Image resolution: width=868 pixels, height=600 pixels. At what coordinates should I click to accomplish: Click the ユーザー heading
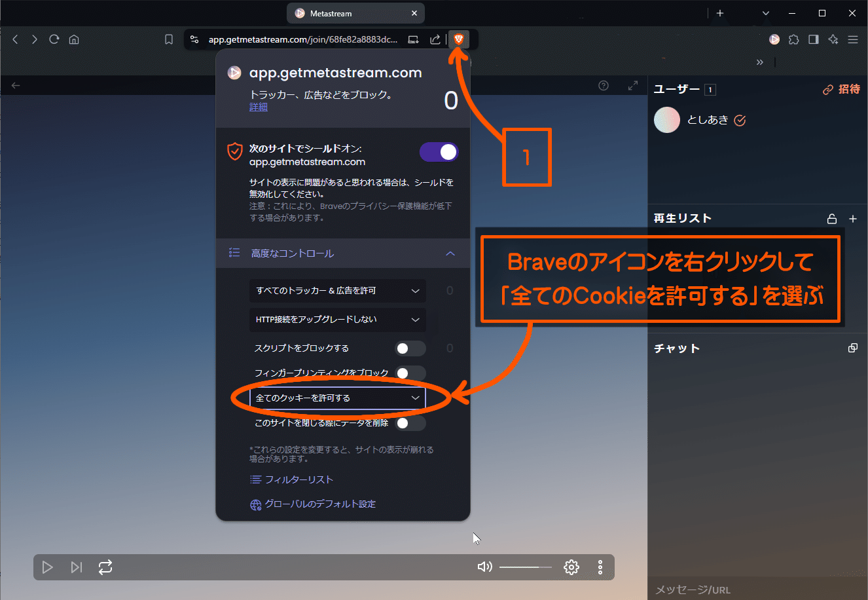coord(677,89)
